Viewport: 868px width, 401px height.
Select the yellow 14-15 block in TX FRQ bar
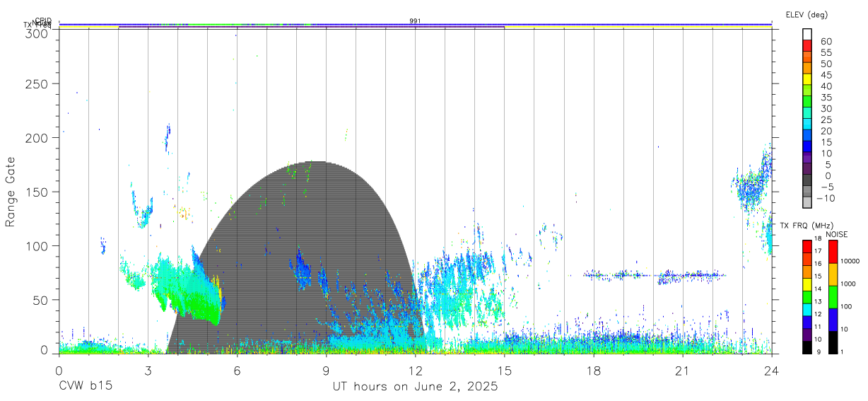807,284
